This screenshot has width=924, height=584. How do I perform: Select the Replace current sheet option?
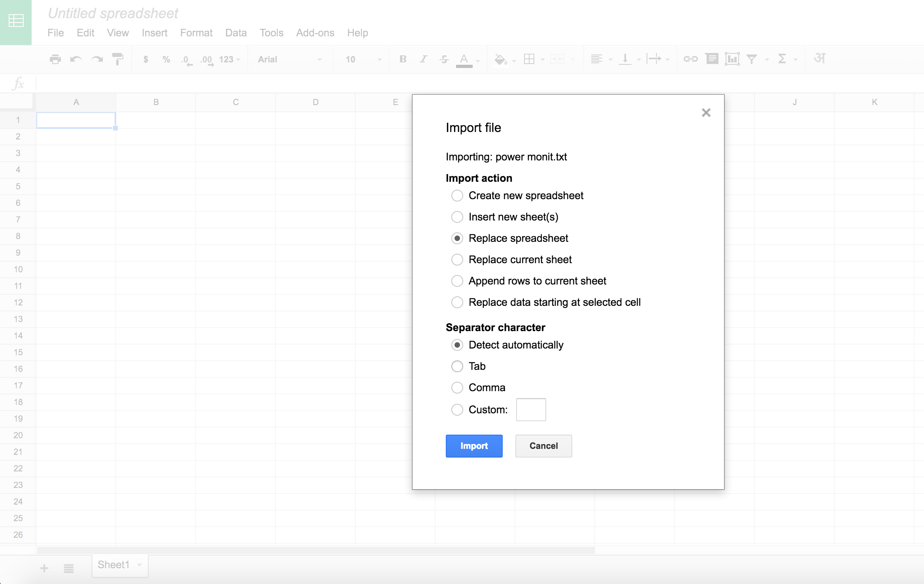(457, 259)
